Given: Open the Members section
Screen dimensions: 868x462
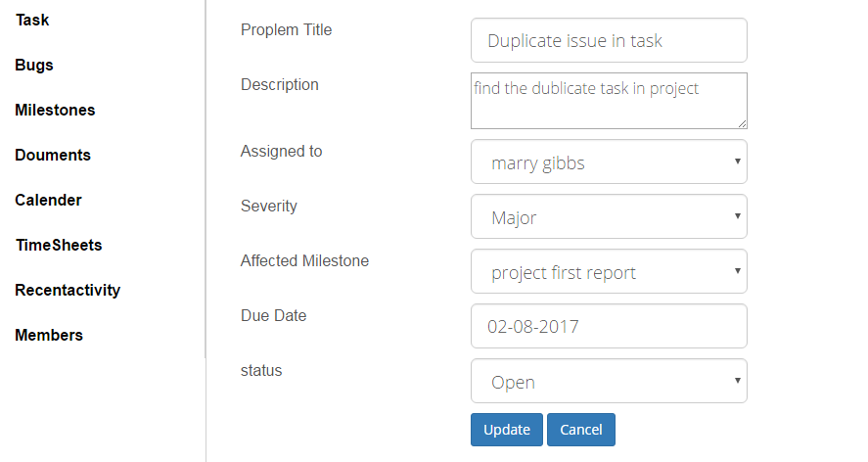Looking at the screenshot, I should click(x=49, y=335).
